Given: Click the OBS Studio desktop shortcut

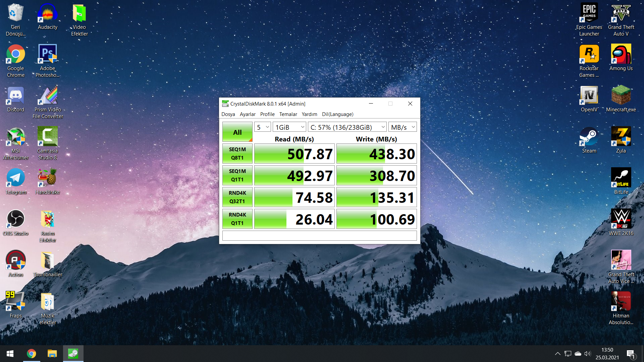Looking at the screenshot, I should pyautogui.click(x=15, y=219).
